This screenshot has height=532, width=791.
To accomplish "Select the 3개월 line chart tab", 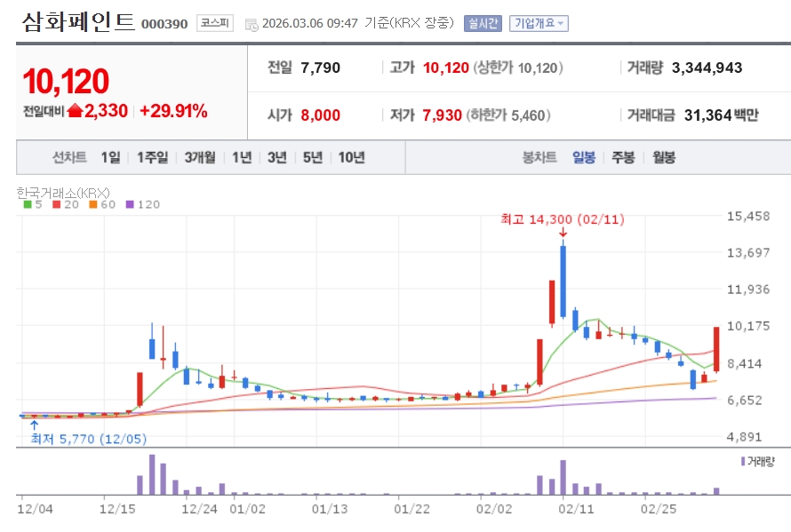I will coord(200,158).
